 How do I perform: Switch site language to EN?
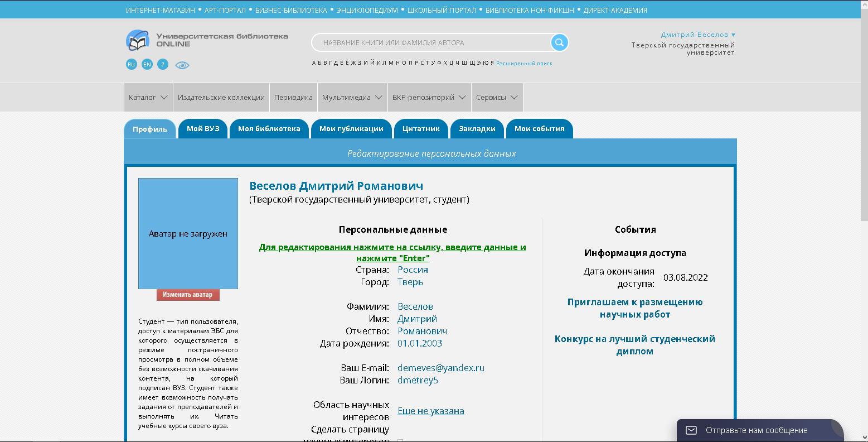tap(147, 65)
